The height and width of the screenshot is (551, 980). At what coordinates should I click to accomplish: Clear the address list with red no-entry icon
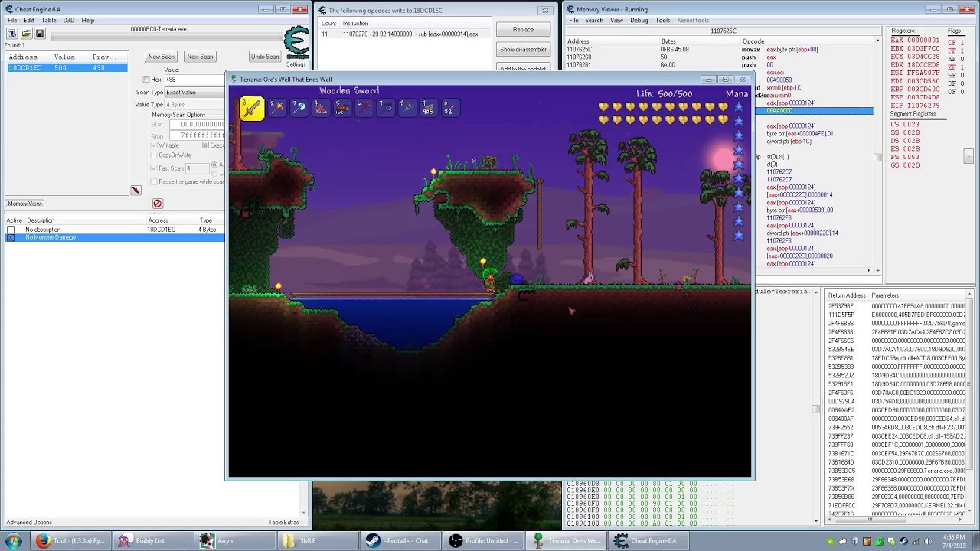[x=157, y=204]
